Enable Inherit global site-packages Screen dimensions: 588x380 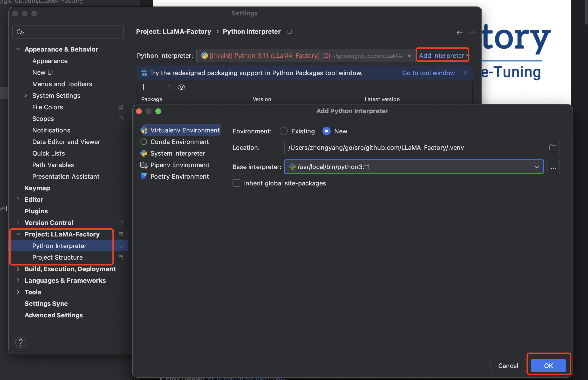pos(236,183)
